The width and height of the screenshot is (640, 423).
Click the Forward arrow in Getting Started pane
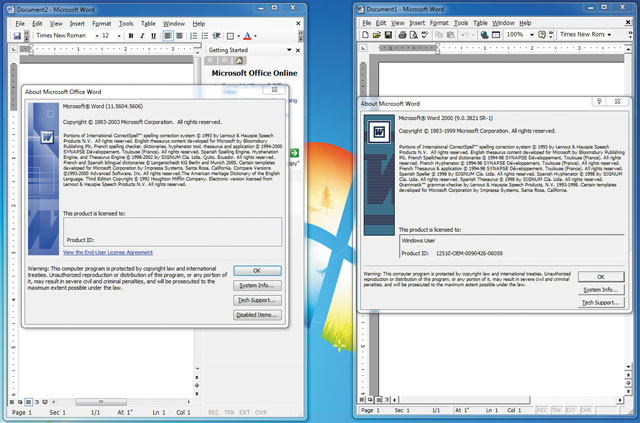pyautogui.click(x=225, y=61)
